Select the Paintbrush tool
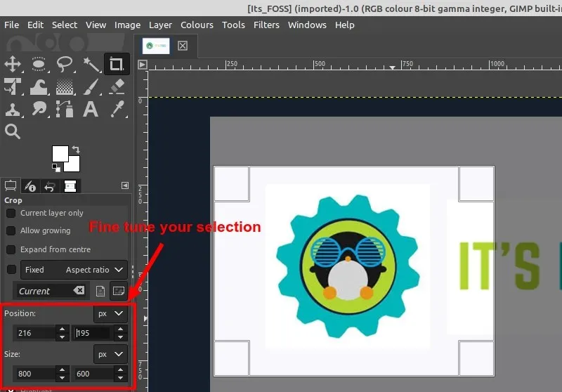Viewport: 562px width, 392px height. (91, 86)
